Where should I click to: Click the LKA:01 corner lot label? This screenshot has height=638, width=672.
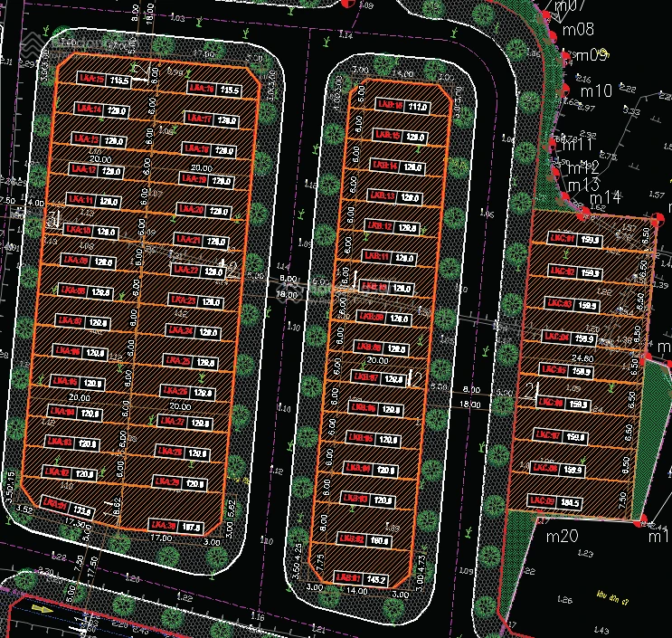[x=54, y=505]
